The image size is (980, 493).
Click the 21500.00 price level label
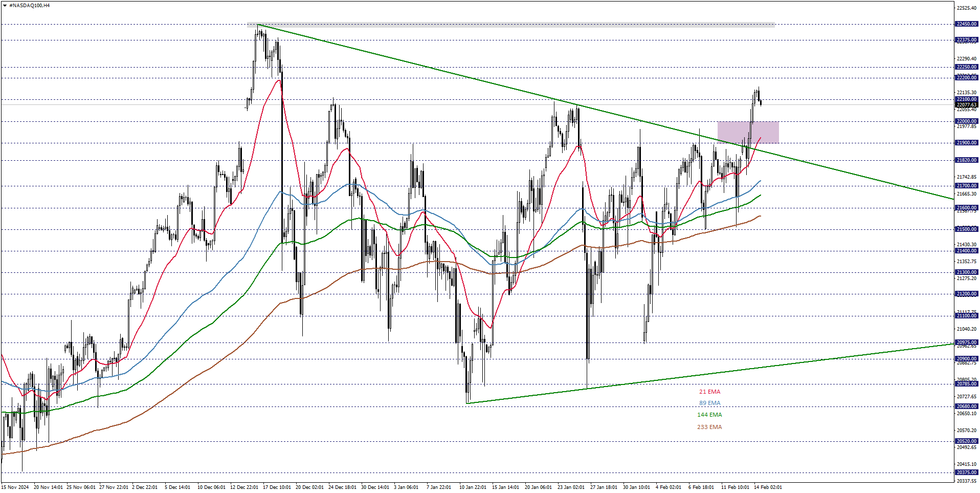(967, 229)
